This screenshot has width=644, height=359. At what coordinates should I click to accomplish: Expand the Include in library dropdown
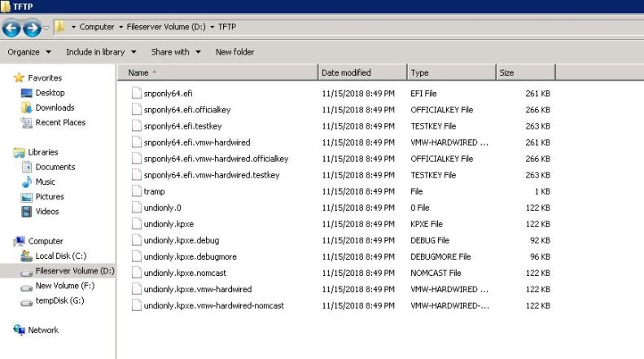pos(101,52)
